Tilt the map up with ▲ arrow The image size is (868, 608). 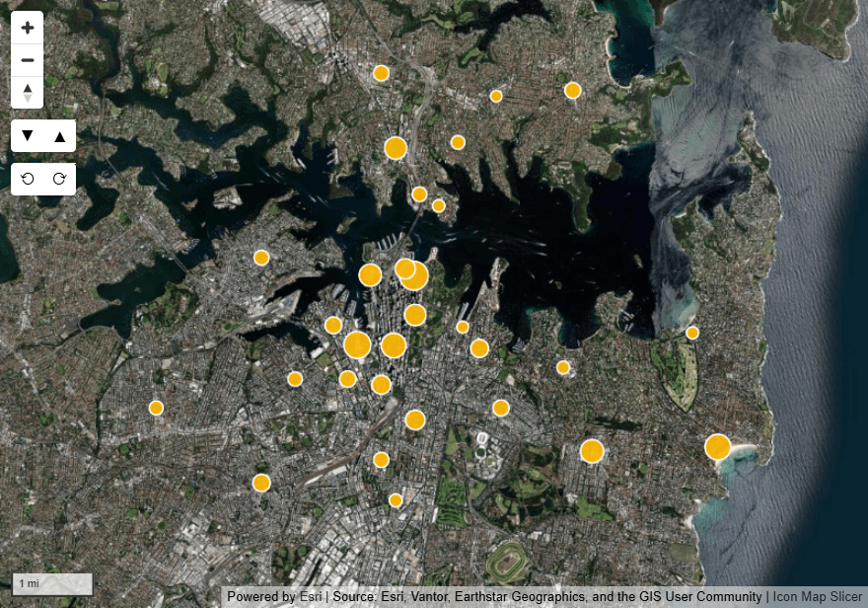[59, 135]
